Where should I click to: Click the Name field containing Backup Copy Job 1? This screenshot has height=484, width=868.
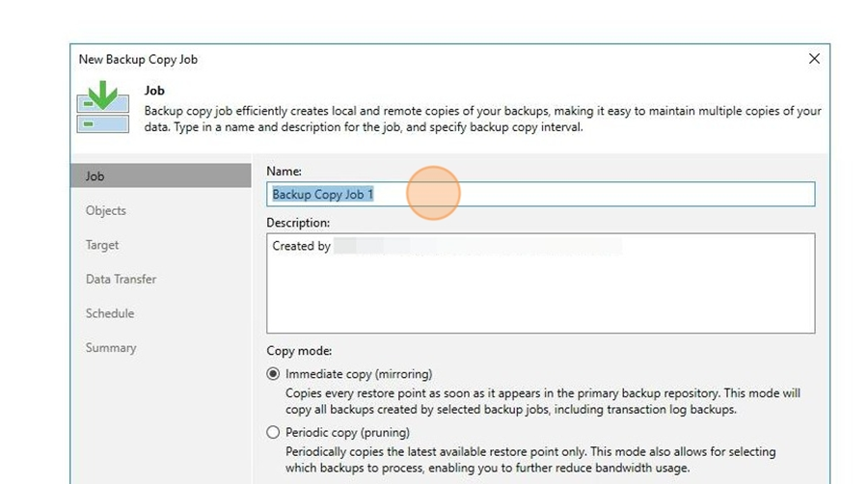click(540, 194)
